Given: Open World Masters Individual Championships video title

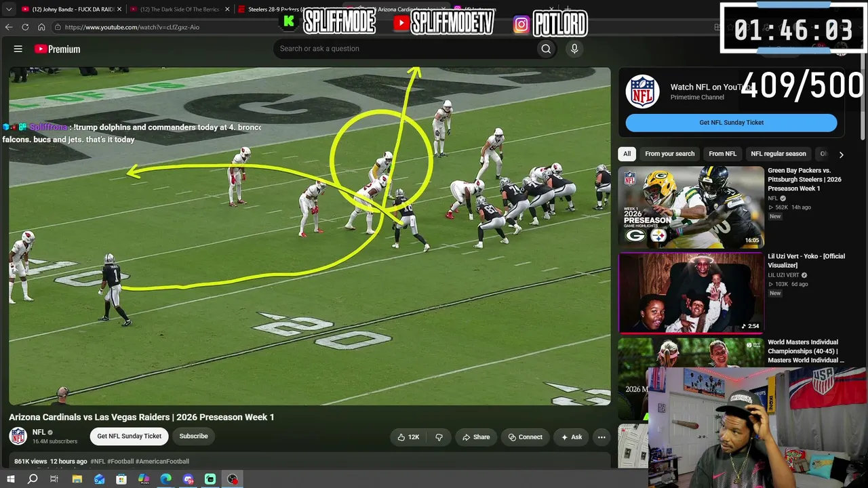Looking at the screenshot, I should coord(806,351).
